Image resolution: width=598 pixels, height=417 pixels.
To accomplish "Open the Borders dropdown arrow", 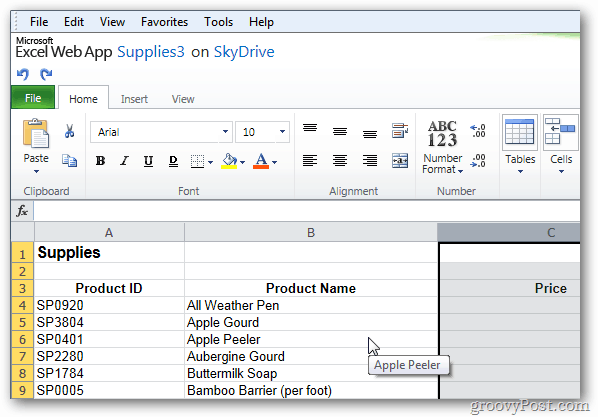I will (x=211, y=162).
